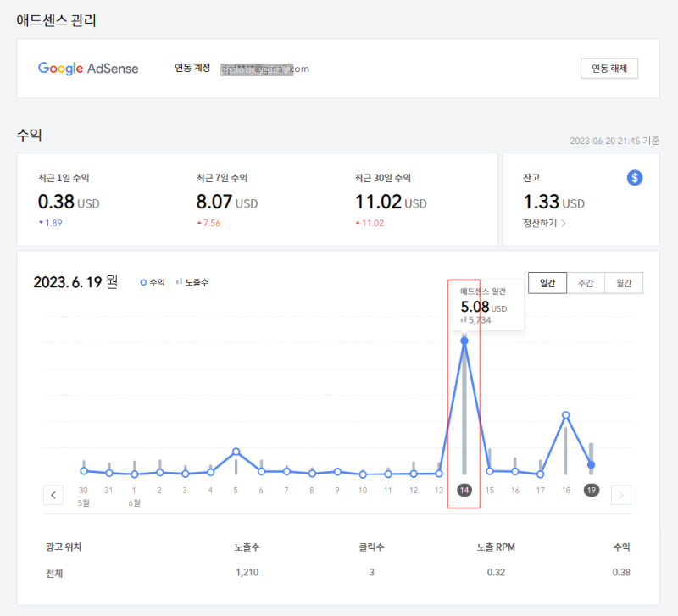Click the left chevron to view earlier dates
The width and height of the screenshot is (678, 616).
(53, 495)
